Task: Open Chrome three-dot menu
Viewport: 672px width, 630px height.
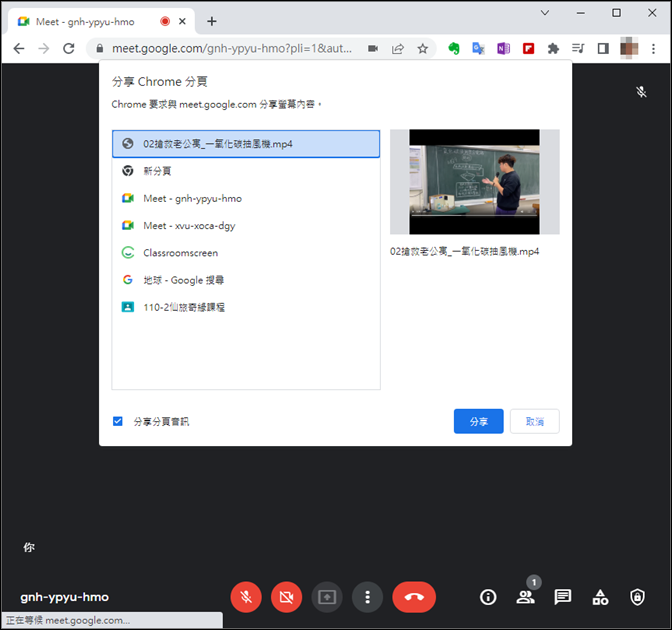Action: click(653, 48)
